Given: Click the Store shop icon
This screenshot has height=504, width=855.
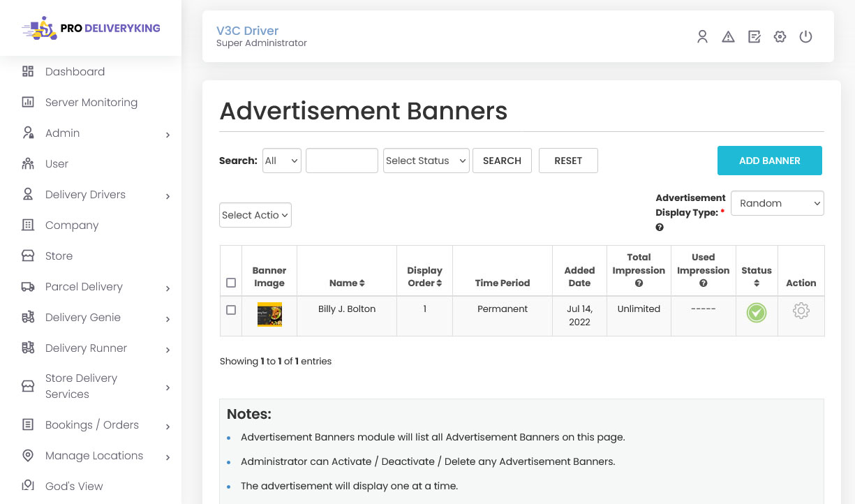Looking at the screenshot, I should pos(28,255).
